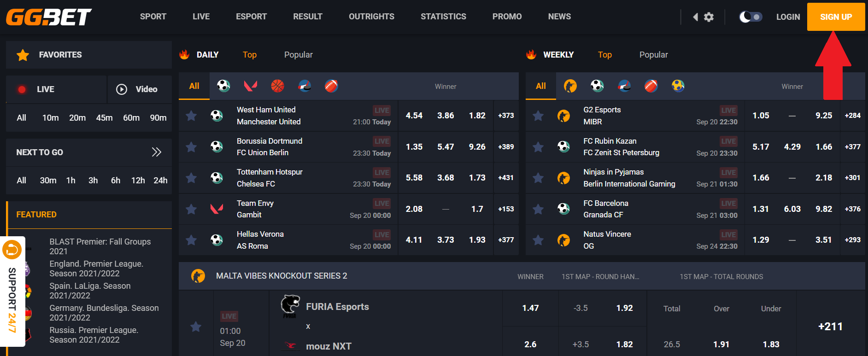Go to the RESULT page
Screen dimensions: 868x356
308,17
